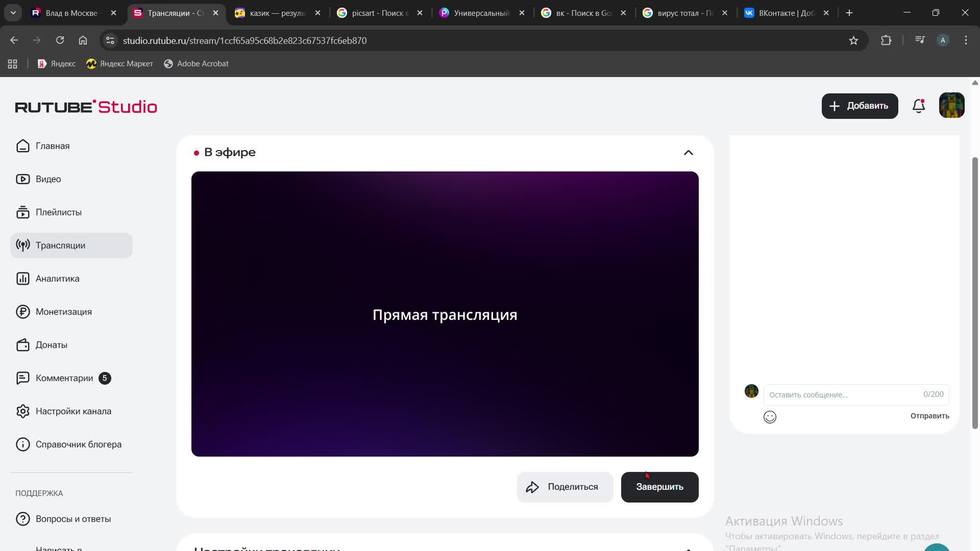This screenshot has height=551, width=980.
Task: Select Трансляции in the sidebar
Action: pos(60,245)
